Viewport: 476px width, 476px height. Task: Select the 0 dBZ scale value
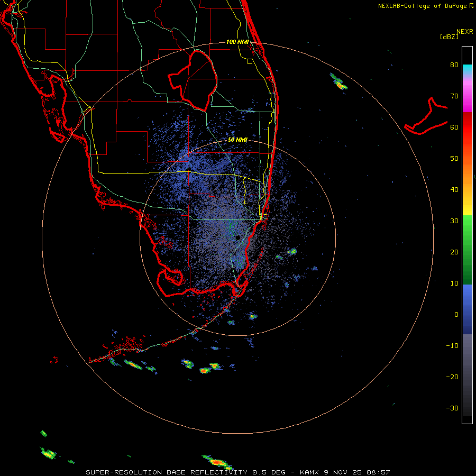click(x=456, y=315)
